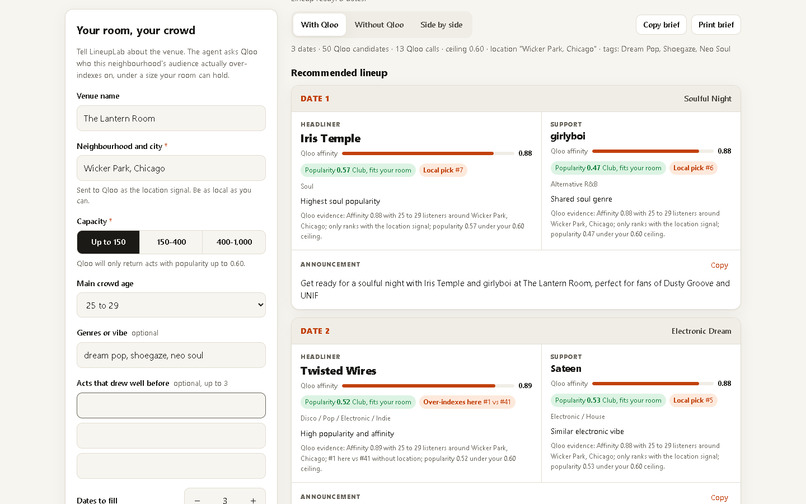Image resolution: width=806 pixels, height=504 pixels.
Task: Click girlyboi's Qloo affinity bar
Action: tap(652, 151)
